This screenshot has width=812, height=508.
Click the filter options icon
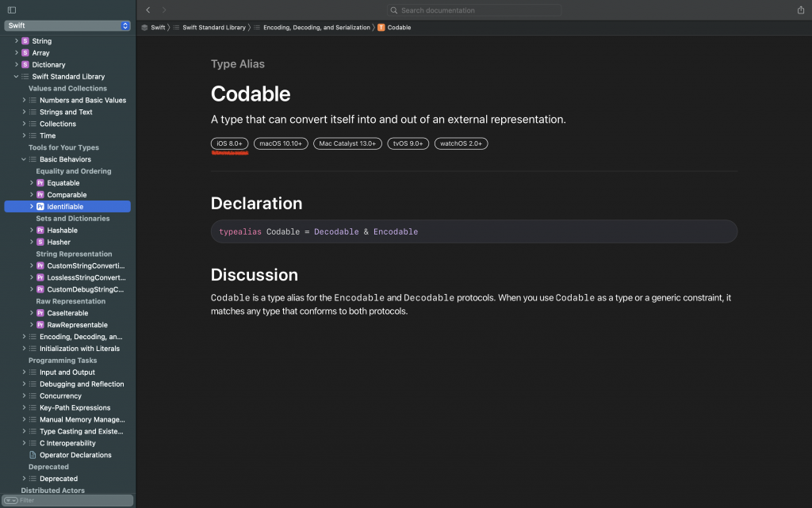pyautogui.click(x=10, y=500)
